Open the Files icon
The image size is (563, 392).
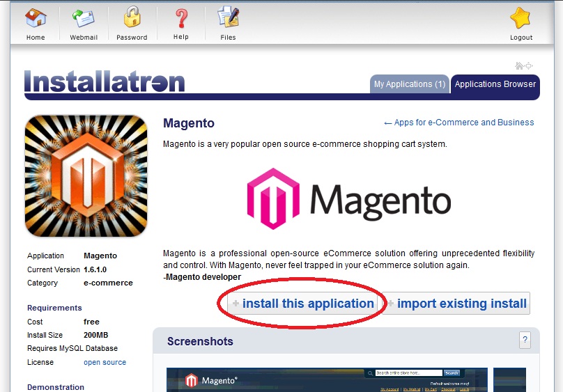pos(228,17)
